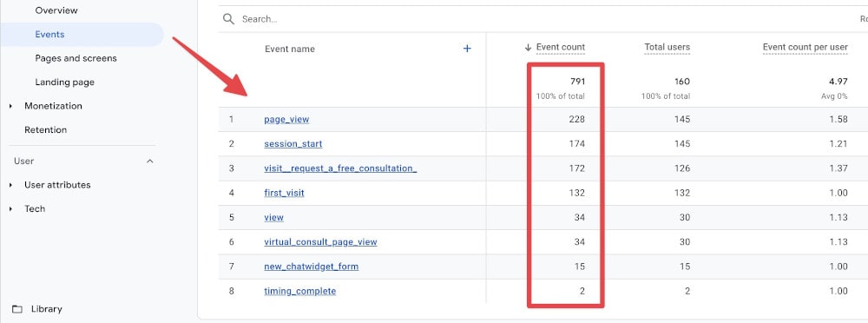The height and width of the screenshot is (323, 868).
Task: Select 1.21 per user for session_start
Action: pos(838,144)
